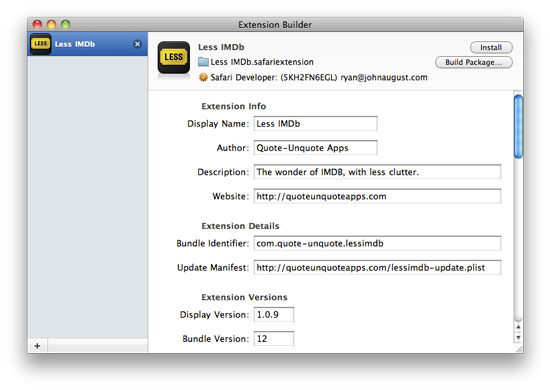Click the Safari Developer certificate icon
Screen dimensions: 550x390
tap(203, 77)
